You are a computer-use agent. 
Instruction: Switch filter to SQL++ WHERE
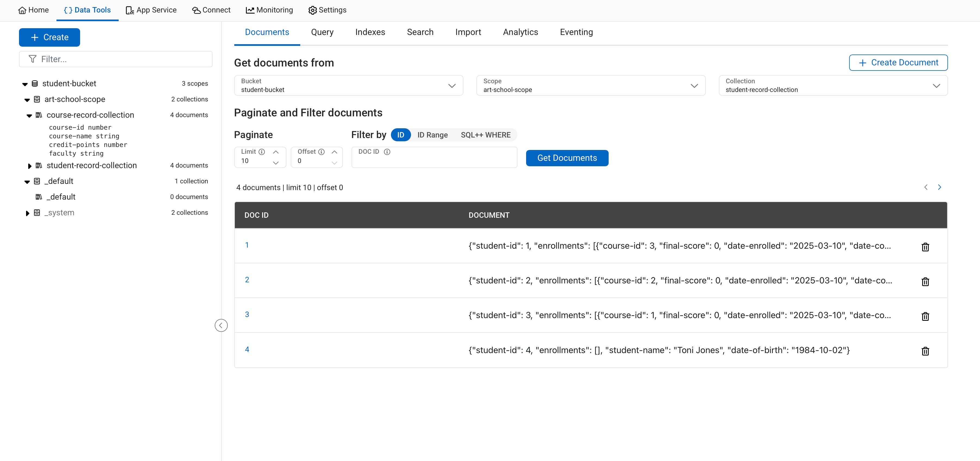(485, 135)
